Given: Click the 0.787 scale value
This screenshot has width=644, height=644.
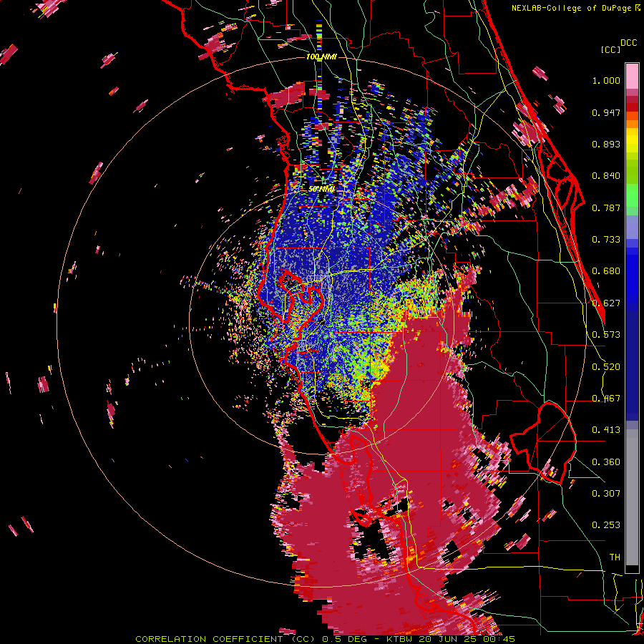Looking at the screenshot, I should tap(606, 208).
